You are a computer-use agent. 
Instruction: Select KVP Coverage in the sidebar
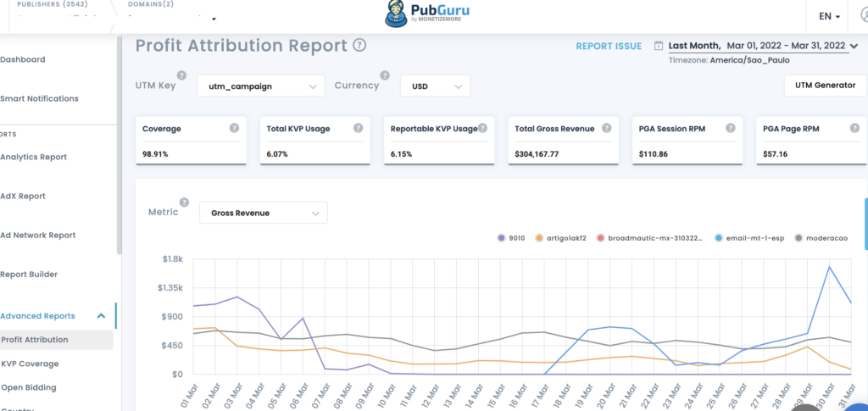tap(31, 364)
